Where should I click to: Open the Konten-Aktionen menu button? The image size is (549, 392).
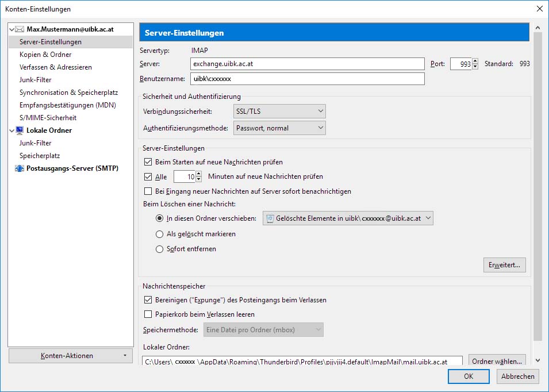pyautogui.click(x=71, y=356)
